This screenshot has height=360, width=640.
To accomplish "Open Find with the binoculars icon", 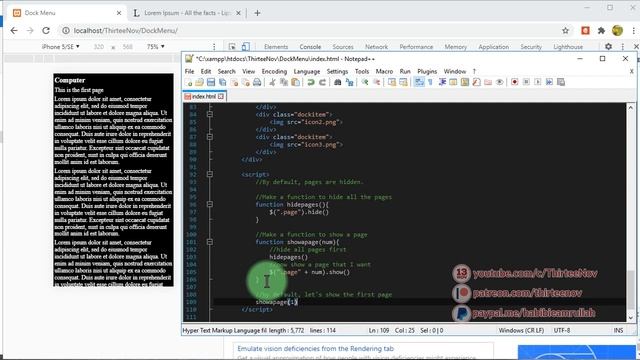I will coord(338,82).
